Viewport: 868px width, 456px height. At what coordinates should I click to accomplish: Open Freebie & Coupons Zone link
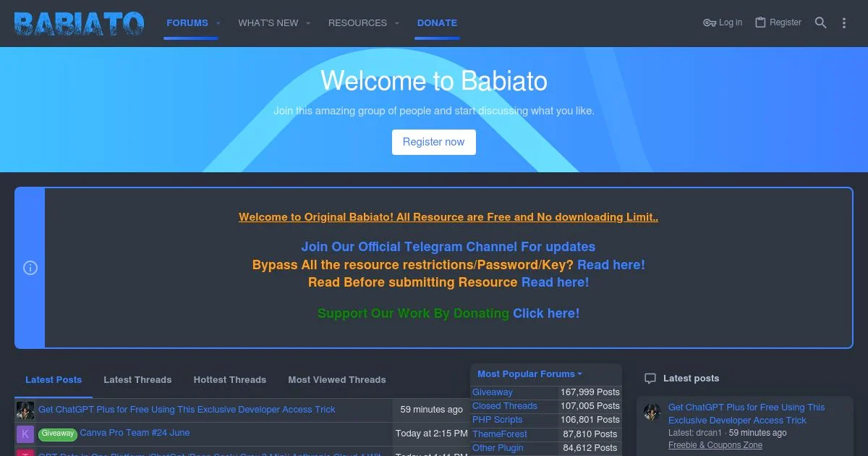tap(715, 445)
